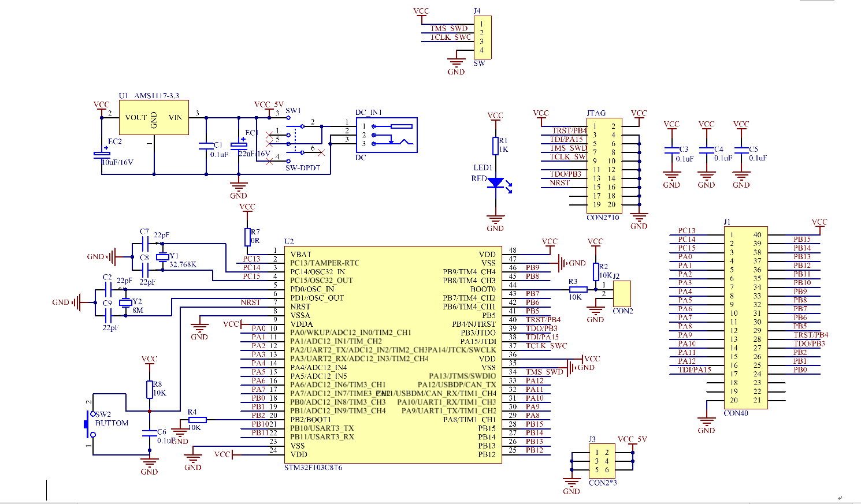This screenshot has width=861, height=504.
Task: Click the PB15 net label at J1 pin 40
Action: point(802,239)
